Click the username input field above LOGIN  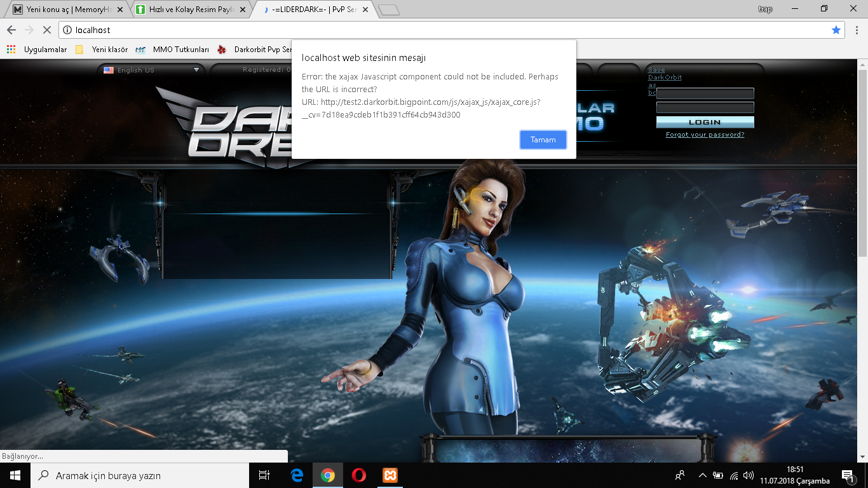(x=705, y=93)
